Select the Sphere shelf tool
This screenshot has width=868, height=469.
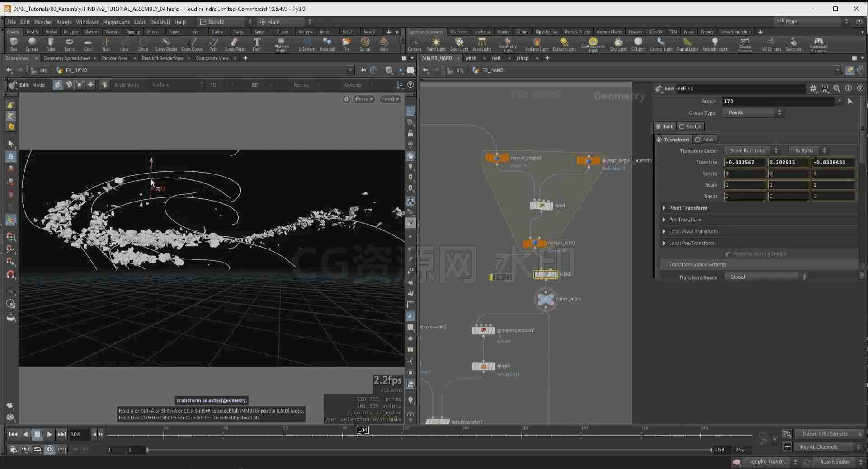tap(32, 44)
